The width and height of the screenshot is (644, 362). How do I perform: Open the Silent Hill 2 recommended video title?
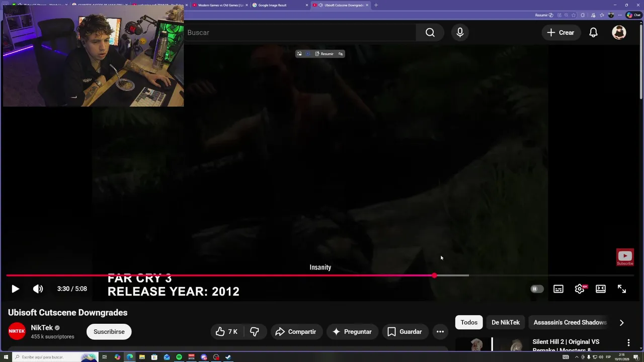point(566,345)
